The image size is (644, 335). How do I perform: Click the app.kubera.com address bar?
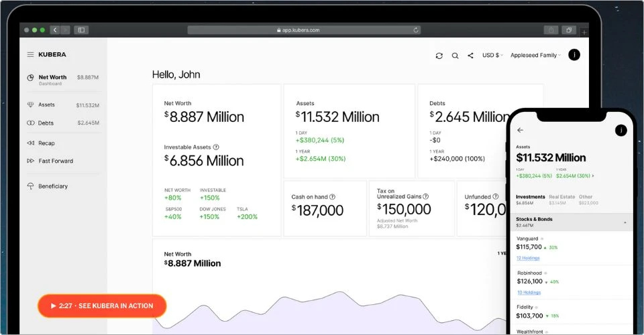tap(304, 30)
